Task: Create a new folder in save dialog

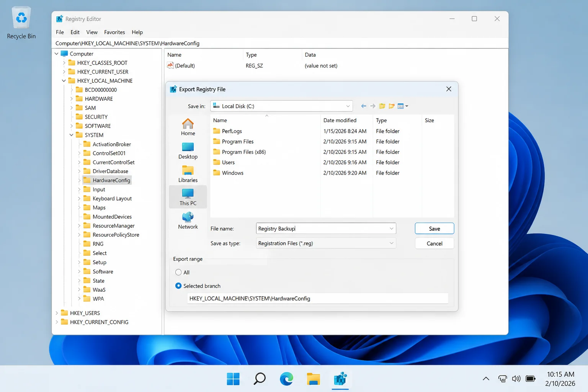Action: pos(391,106)
